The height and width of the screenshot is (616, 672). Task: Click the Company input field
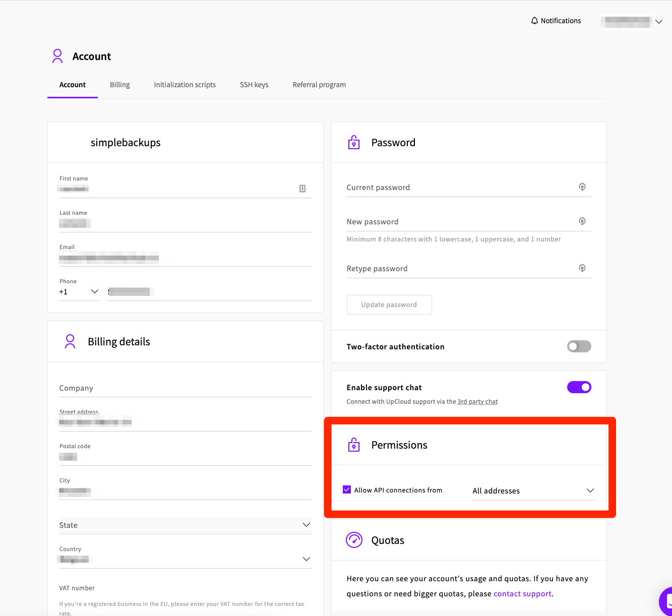pos(185,388)
